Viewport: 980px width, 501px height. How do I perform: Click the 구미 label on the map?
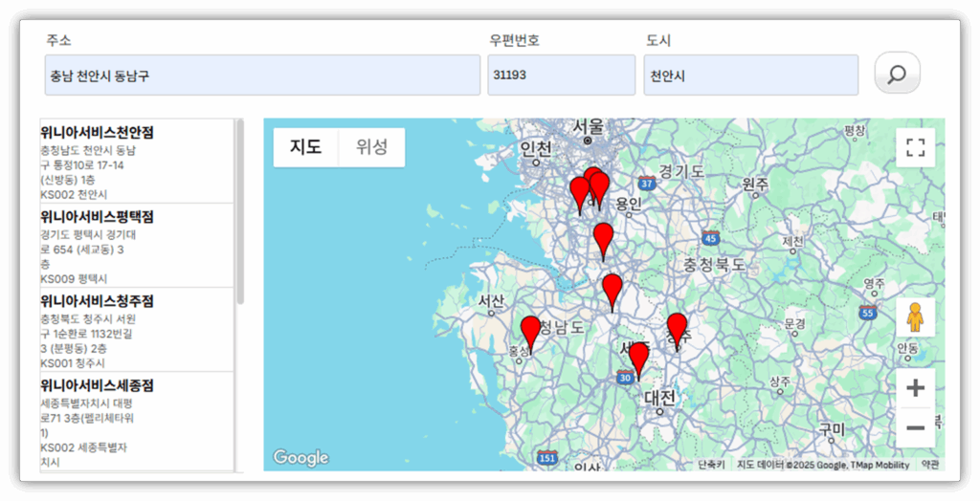pos(832,430)
